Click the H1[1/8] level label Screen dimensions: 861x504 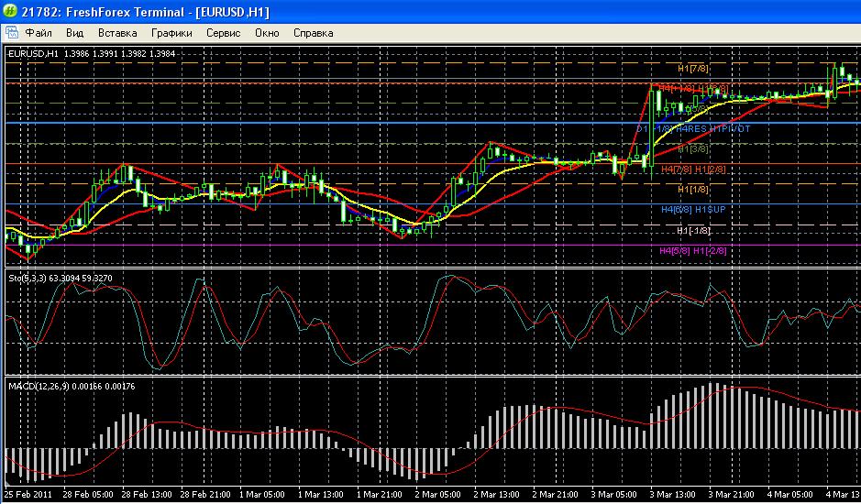pos(693,189)
